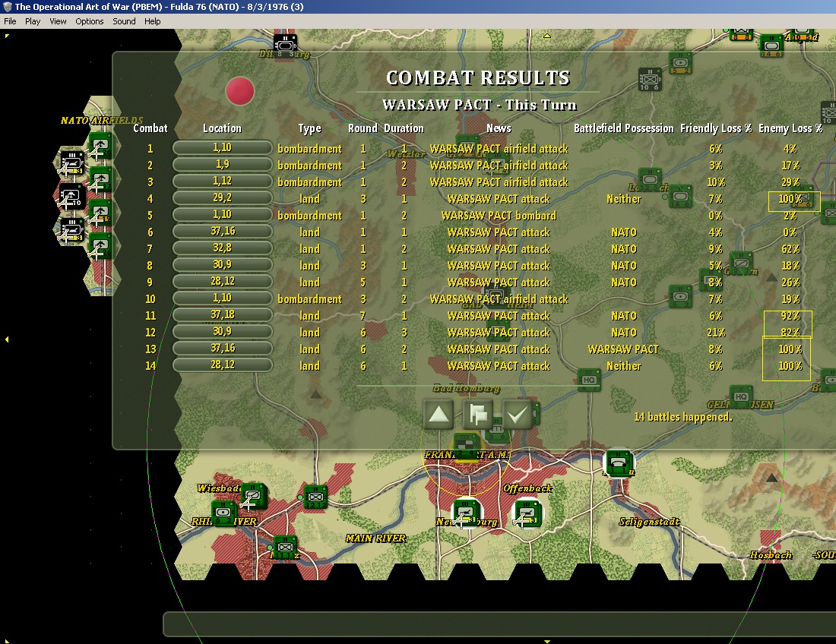Click the 'Seligenstadt' town label

click(649, 522)
